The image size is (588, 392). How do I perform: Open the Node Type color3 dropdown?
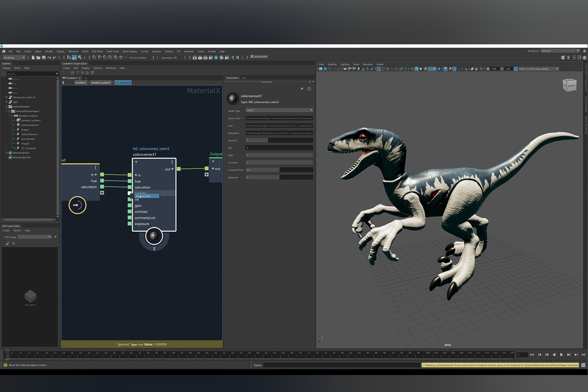[279, 110]
